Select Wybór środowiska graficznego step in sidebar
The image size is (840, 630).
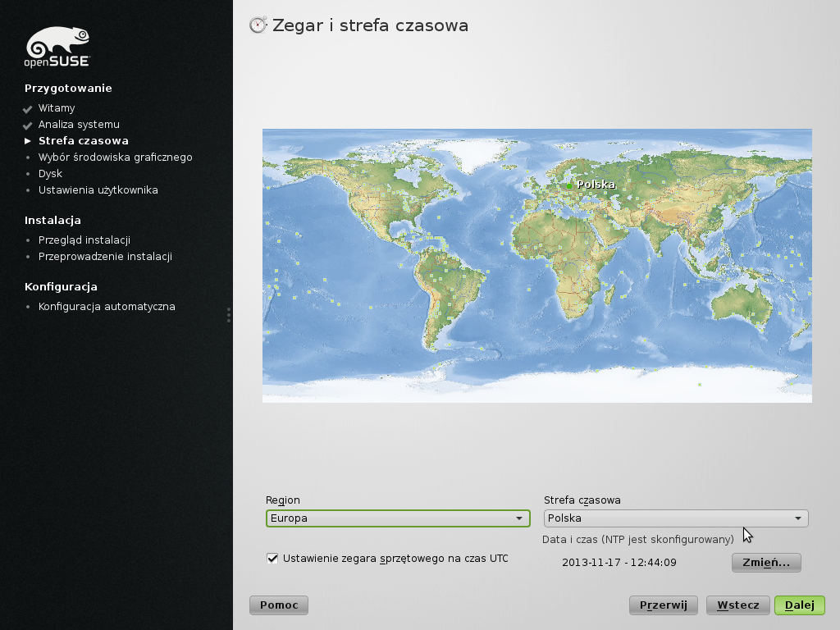click(x=115, y=157)
